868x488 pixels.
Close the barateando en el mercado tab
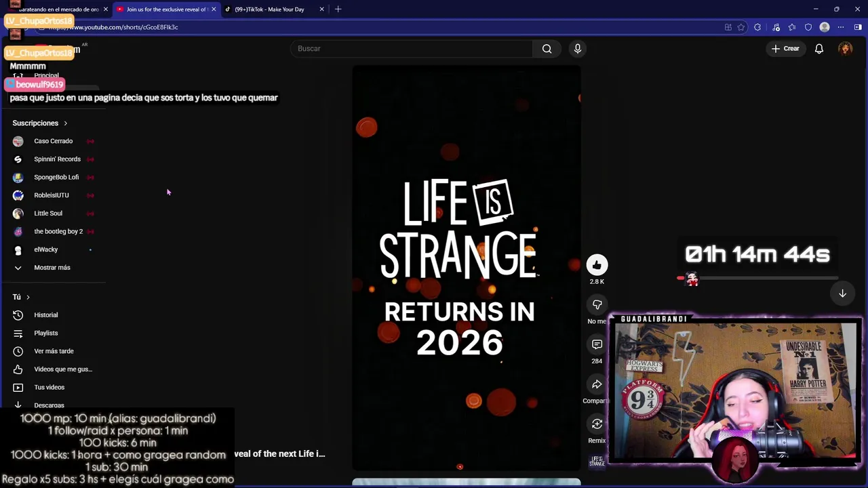click(106, 9)
